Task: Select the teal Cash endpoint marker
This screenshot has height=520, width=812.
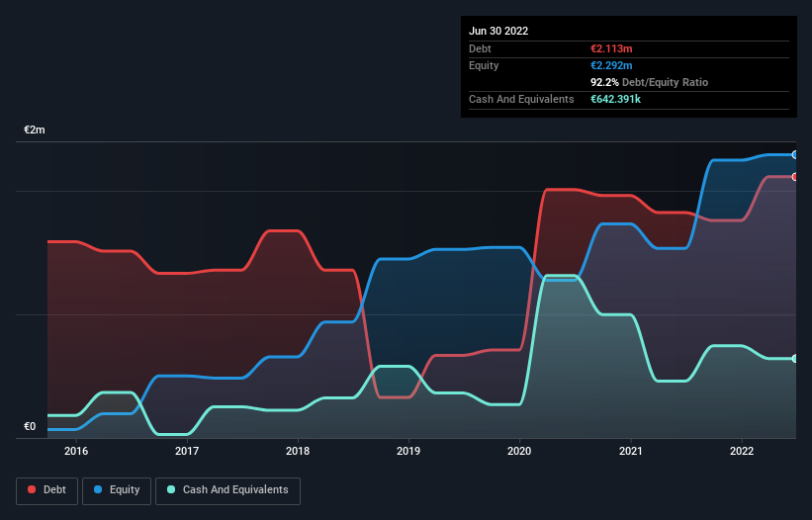Action: click(x=795, y=359)
